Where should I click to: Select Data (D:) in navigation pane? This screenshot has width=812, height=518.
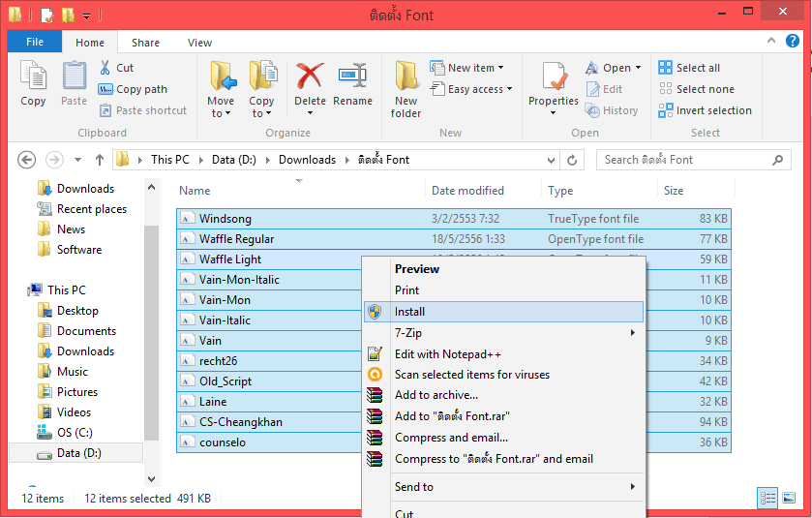pos(78,453)
